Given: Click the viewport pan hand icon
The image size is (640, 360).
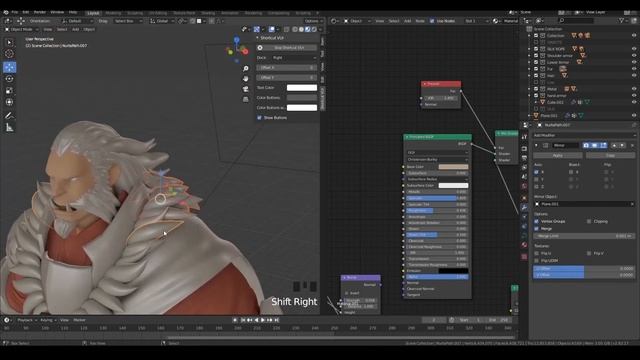Looking at the screenshot, I should click(245, 78).
